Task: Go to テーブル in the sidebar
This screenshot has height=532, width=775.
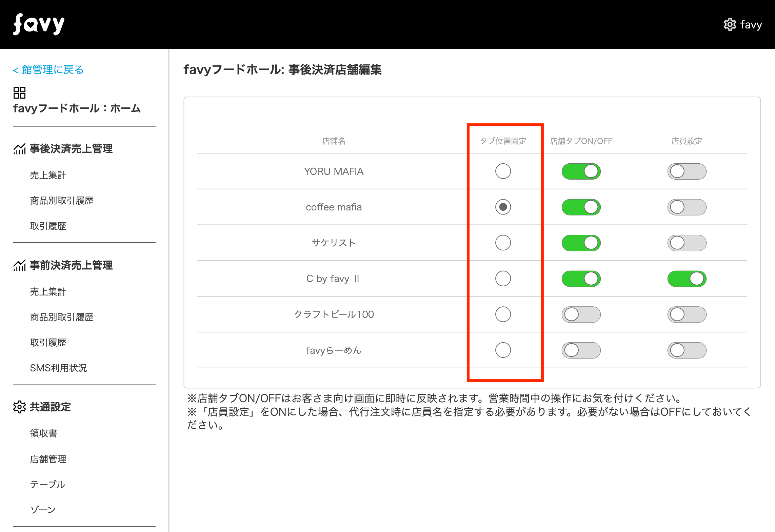Action: click(47, 484)
